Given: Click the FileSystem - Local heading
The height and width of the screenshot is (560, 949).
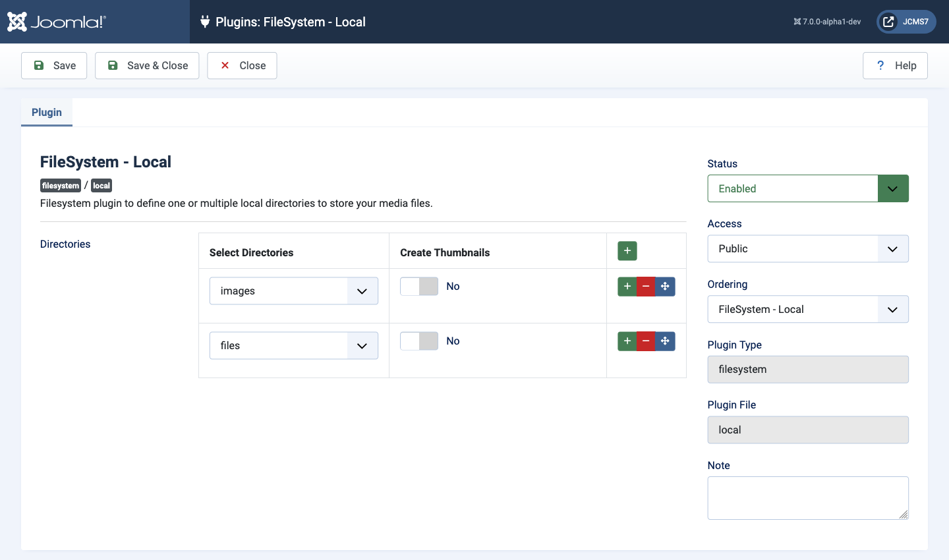Looking at the screenshot, I should (105, 162).
